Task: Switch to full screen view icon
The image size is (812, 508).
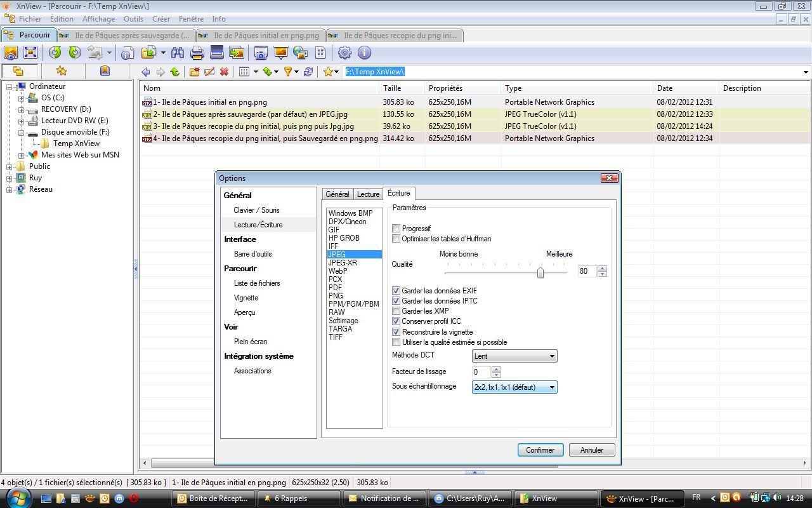Action: (x=30, y=53)
